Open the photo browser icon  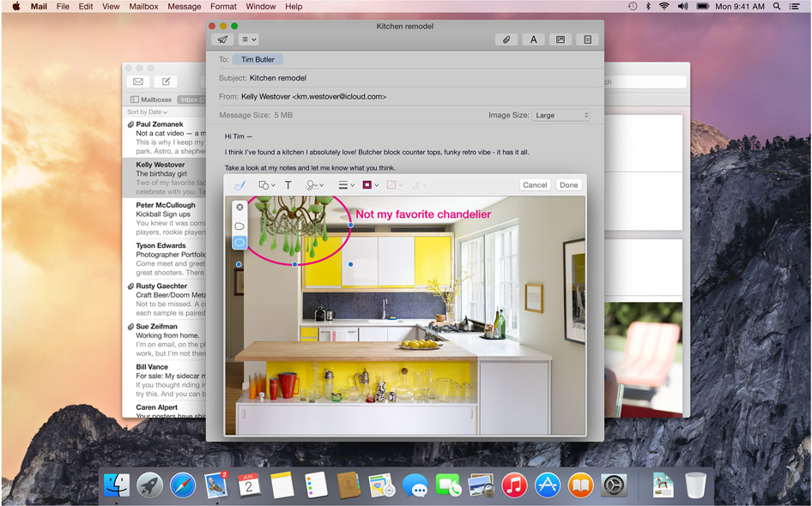[x=561, y=39]
